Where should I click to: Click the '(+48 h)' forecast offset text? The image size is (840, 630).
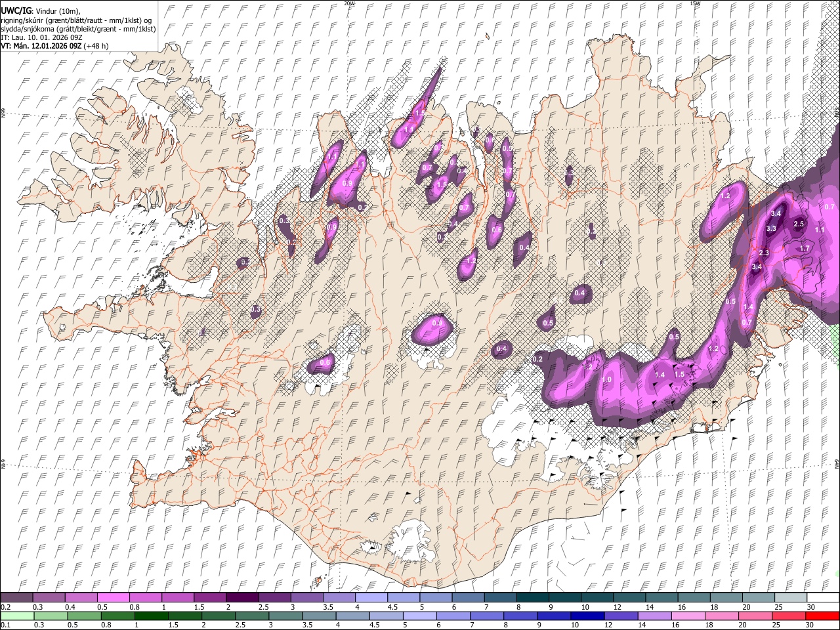96,46
